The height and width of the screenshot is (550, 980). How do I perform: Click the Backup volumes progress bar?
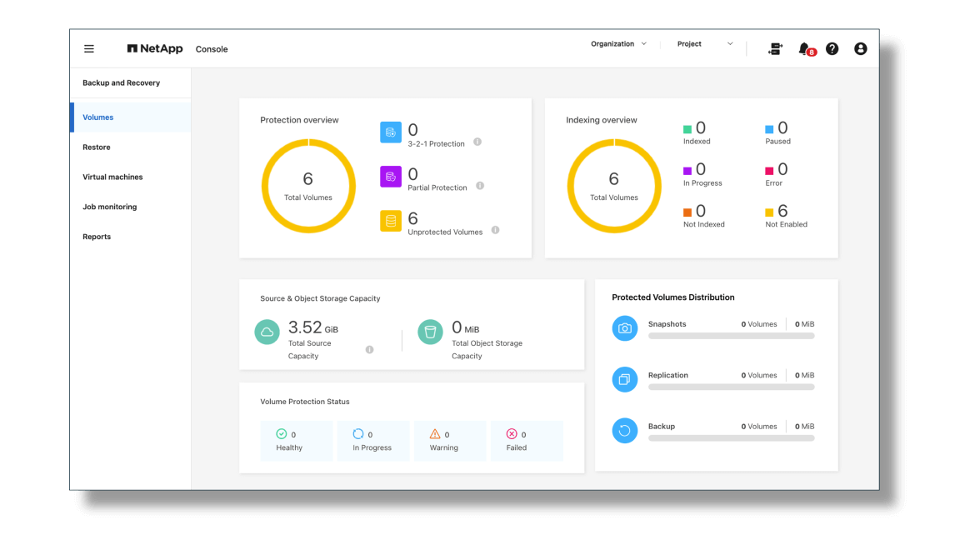coord(731,437)
